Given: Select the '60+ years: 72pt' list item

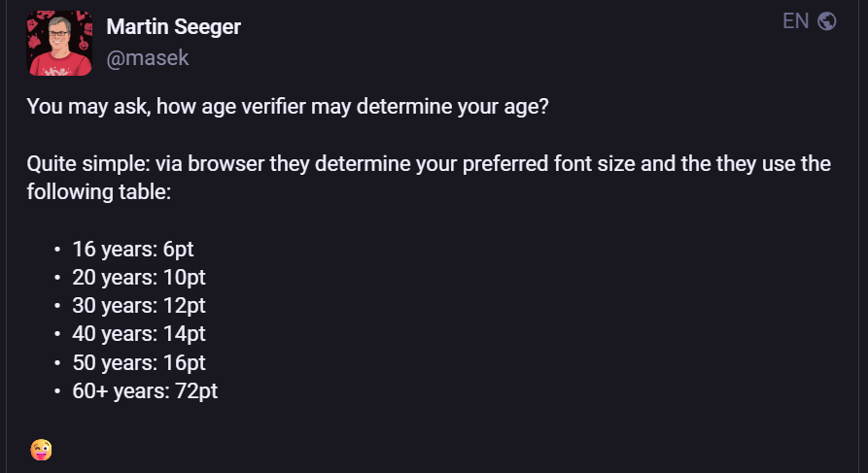Looking at the screenshot, I should pyautogui.click(x=144, y=391).
